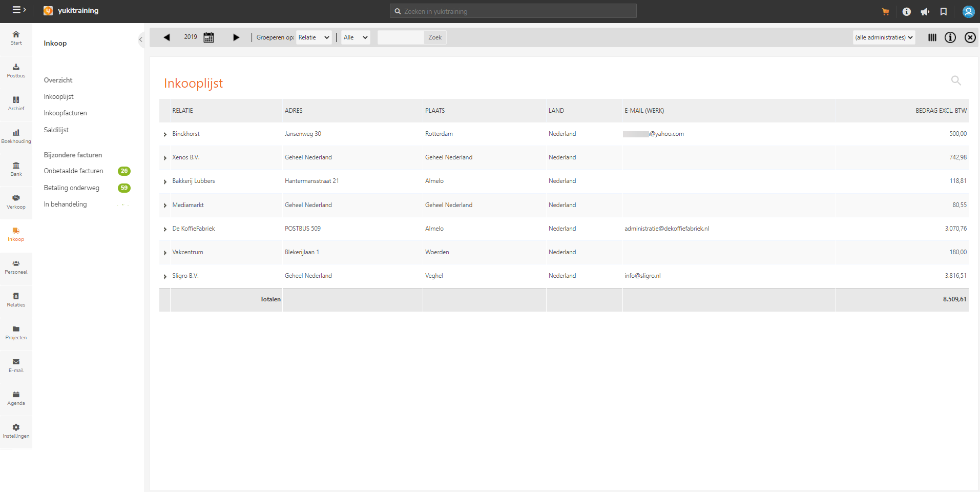Open the shopping cart icon

pos(886,12)
